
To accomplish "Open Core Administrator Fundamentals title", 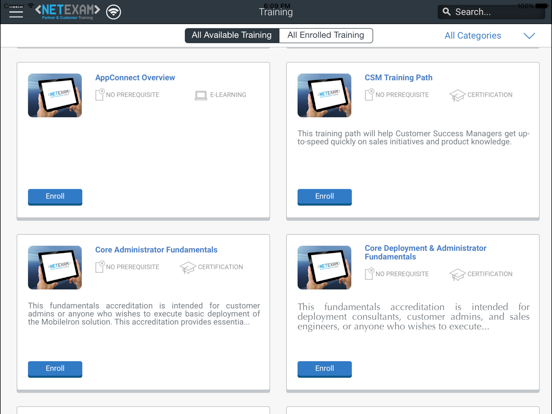I will pyautogui.click(x=156, y=250).
